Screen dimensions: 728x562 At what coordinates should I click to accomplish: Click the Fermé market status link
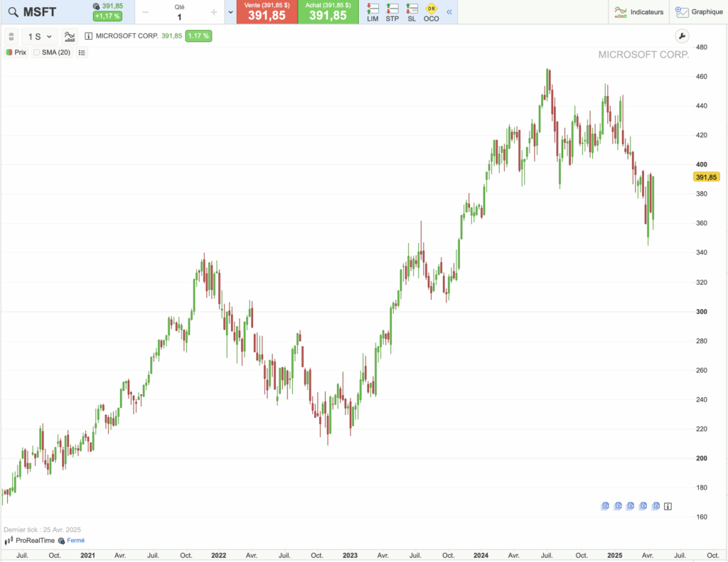pyautogui.click(x=75, y=541)
